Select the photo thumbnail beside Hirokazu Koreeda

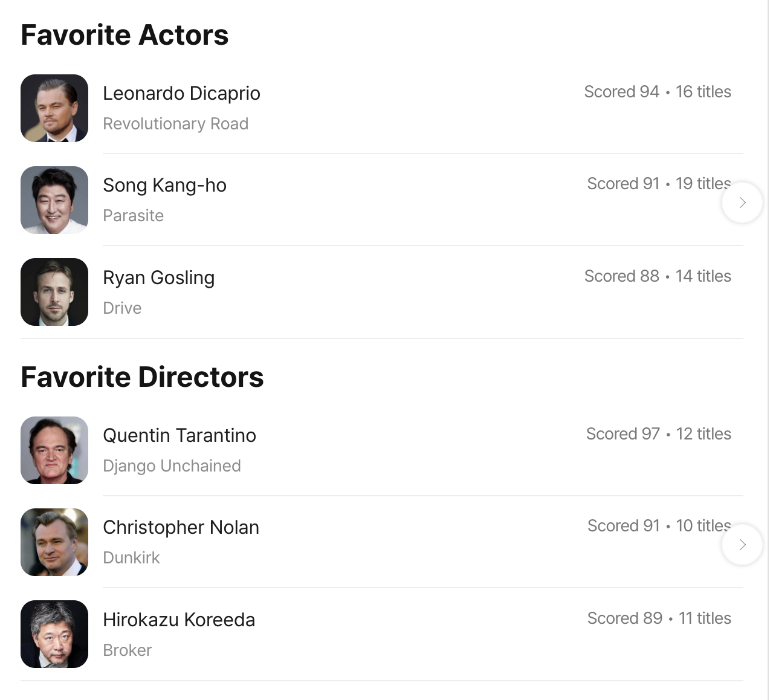54,634
